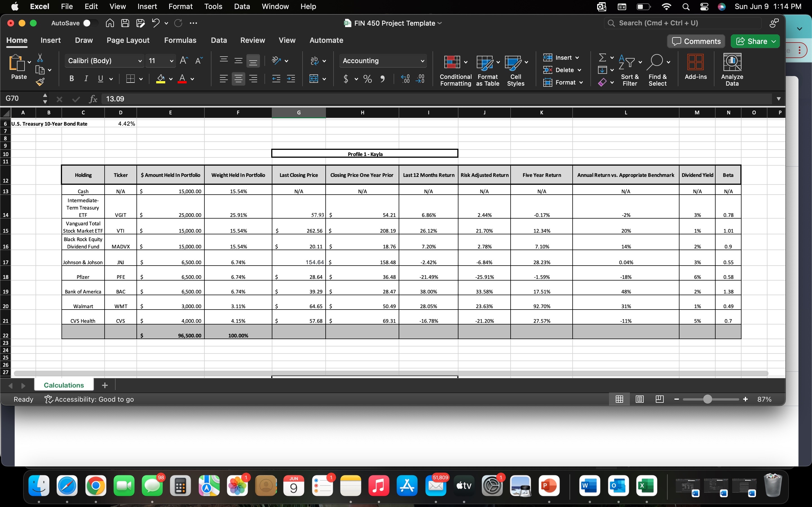Screen dimensions: 812x507
Task: Adjust the zoom slider
Action: point(708,399)
